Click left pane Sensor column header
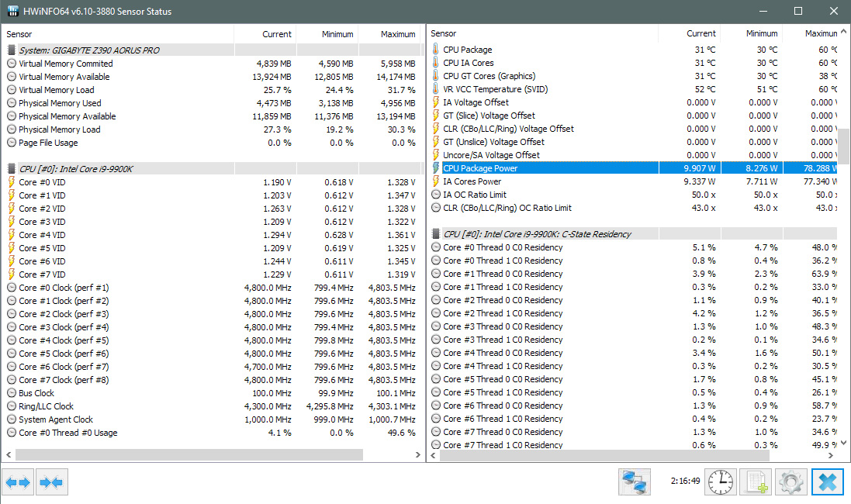The height and width of the screenshot is (504, 851). [x=117, y=33]
